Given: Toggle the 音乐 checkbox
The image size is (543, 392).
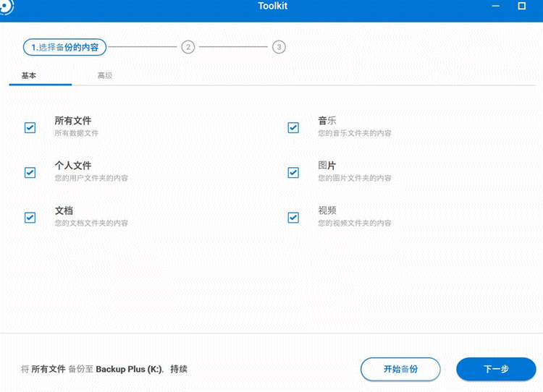Looking at the screenshot, I should point(293,128).
